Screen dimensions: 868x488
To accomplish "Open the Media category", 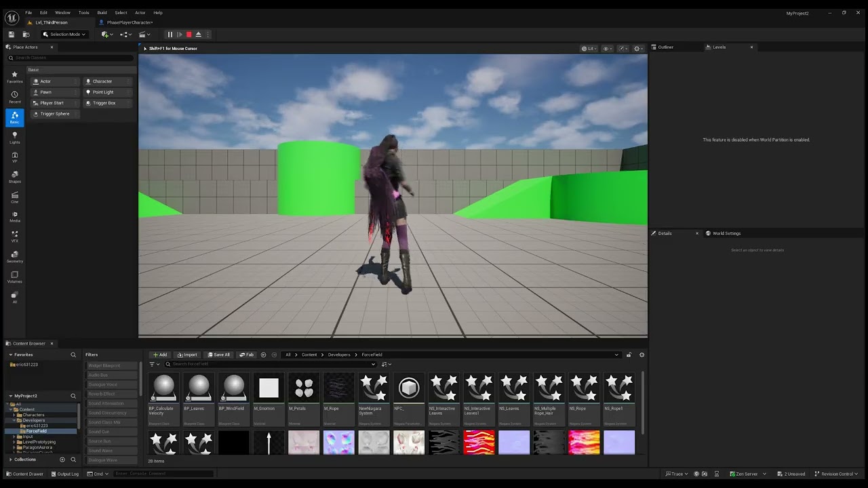I will coord(14,217).
